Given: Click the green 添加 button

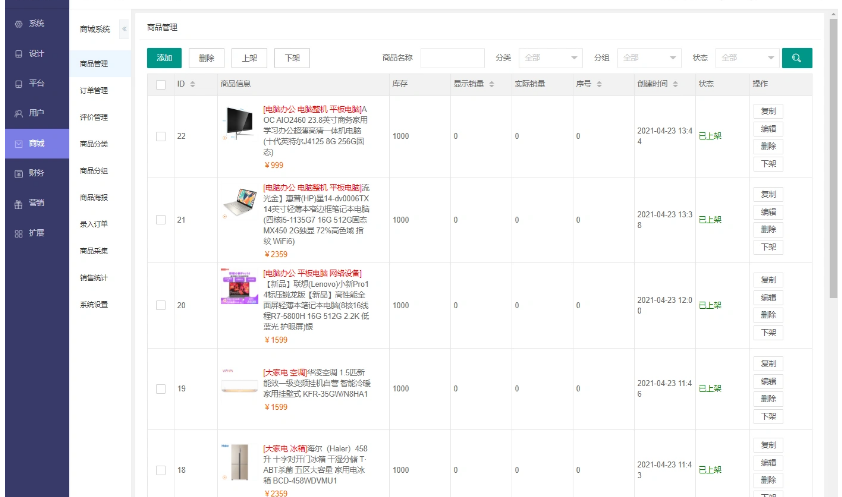Looking at the screenshot, I should pos(164,58).
